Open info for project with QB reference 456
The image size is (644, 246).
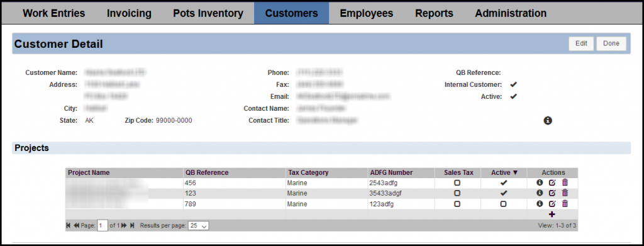tap(540, 182)
